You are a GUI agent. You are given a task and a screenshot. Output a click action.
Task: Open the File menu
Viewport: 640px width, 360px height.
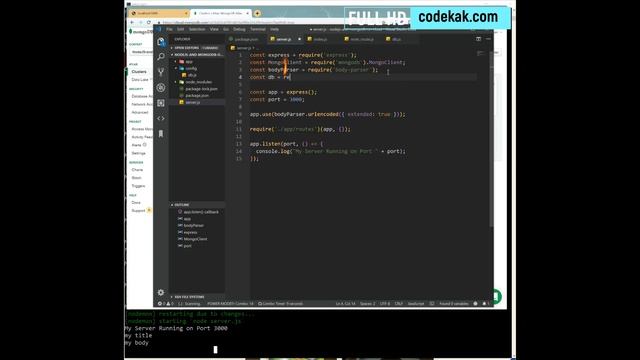click(x=169, y=29)
